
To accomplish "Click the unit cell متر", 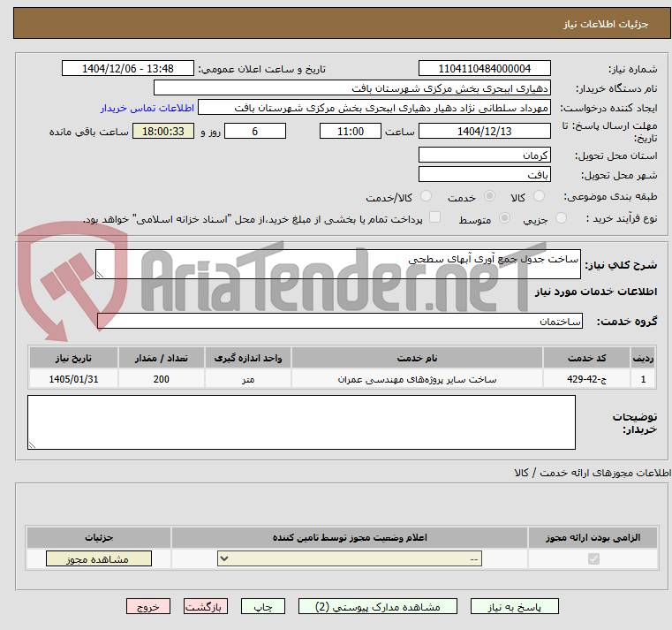I will coord(248,379).
